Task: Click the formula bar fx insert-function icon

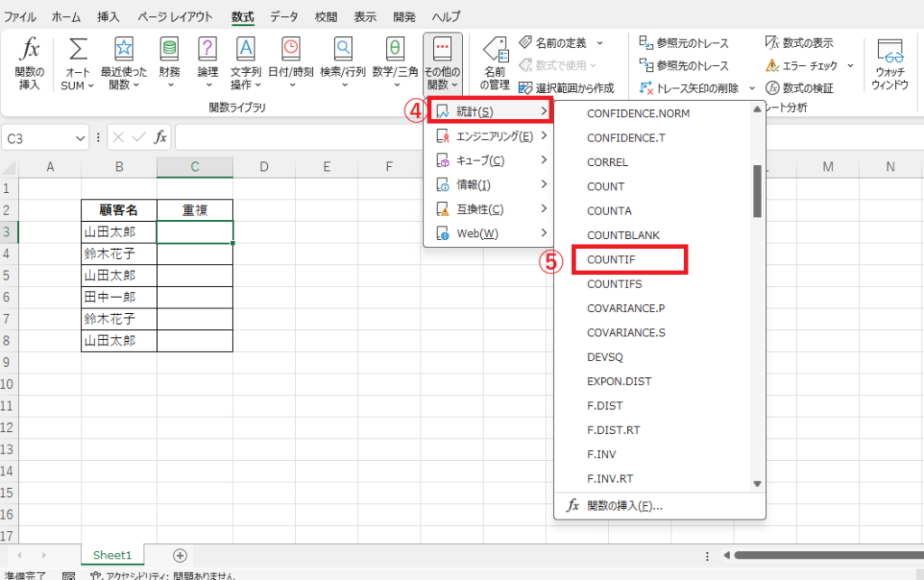Action: [x=161, y=138]
